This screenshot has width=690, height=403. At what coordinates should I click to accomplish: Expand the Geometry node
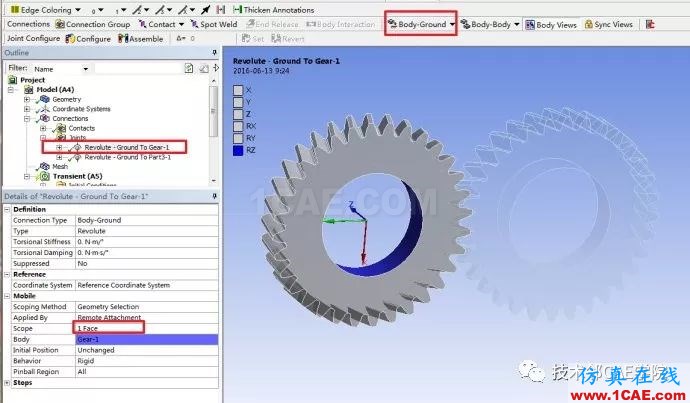click(x=27, y=99)
